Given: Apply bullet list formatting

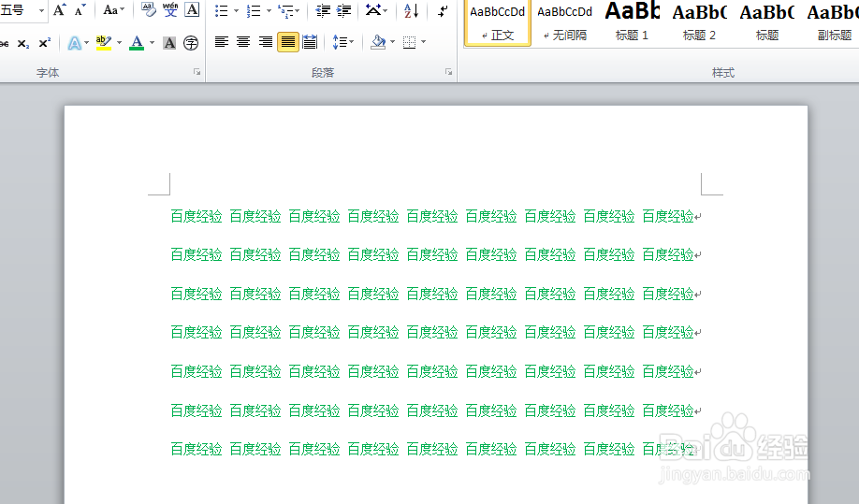Looking at the screenshot, I should coord(222,10).
